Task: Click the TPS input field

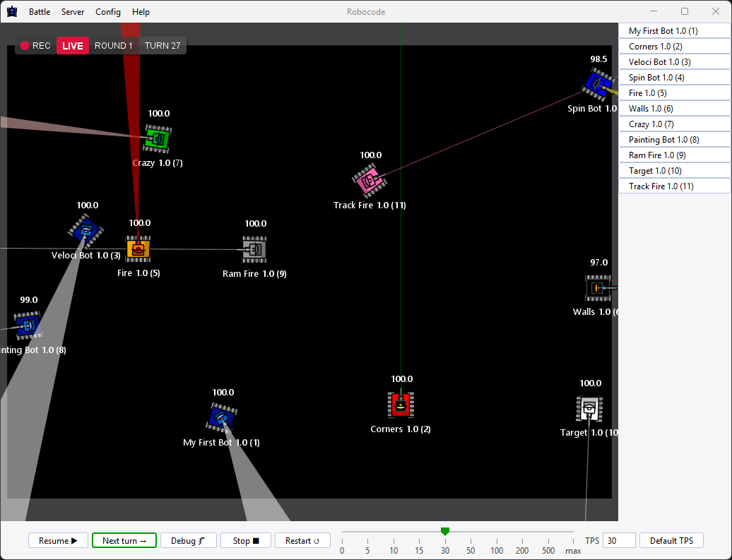Action: coord(619,540)
